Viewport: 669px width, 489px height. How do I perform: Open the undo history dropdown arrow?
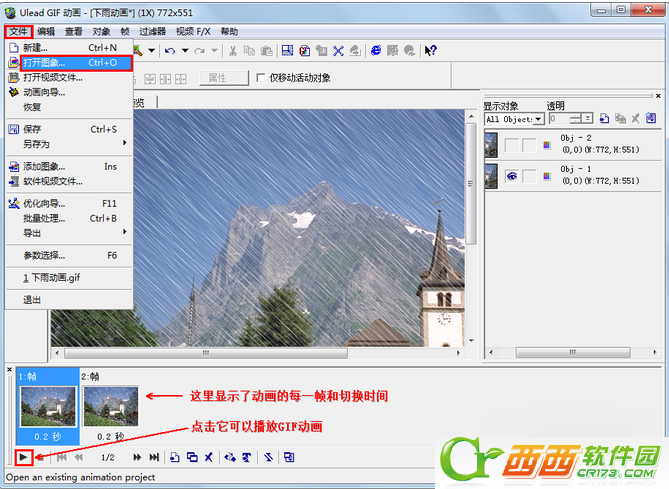(x=185, y=51)
